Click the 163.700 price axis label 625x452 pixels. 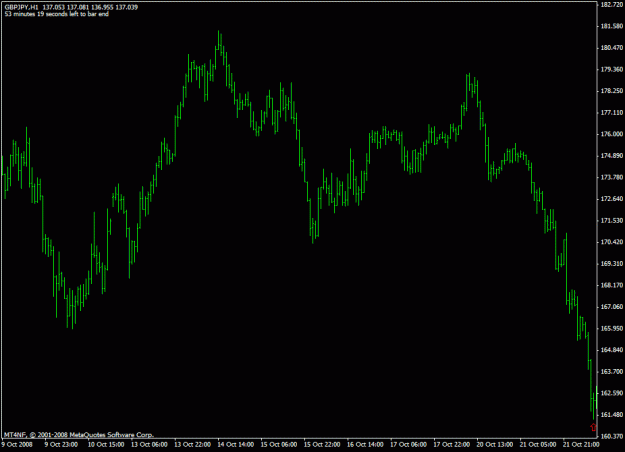pyautogui.click(x=611, y=372)
